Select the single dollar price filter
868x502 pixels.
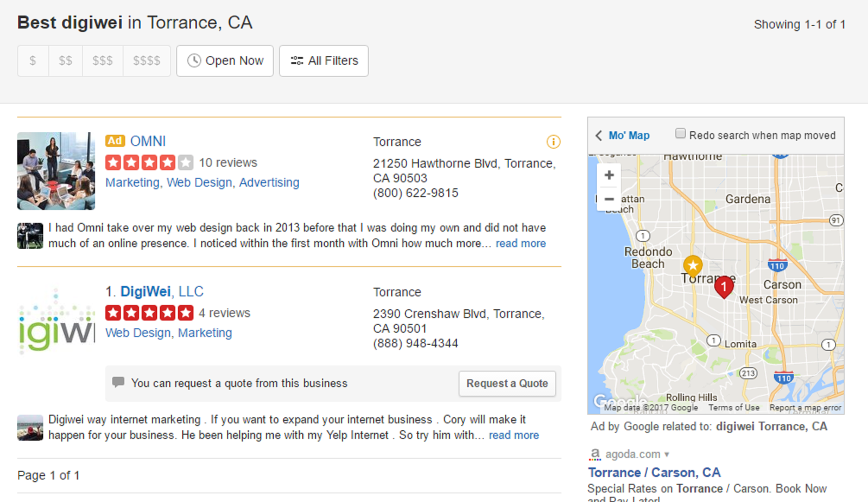point(33,61)
